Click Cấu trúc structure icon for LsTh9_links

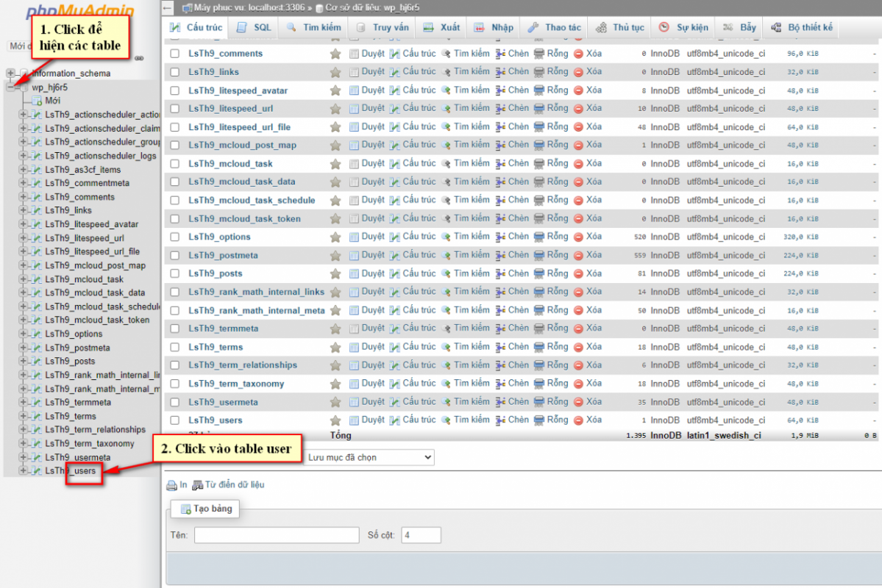click(395, 72)
